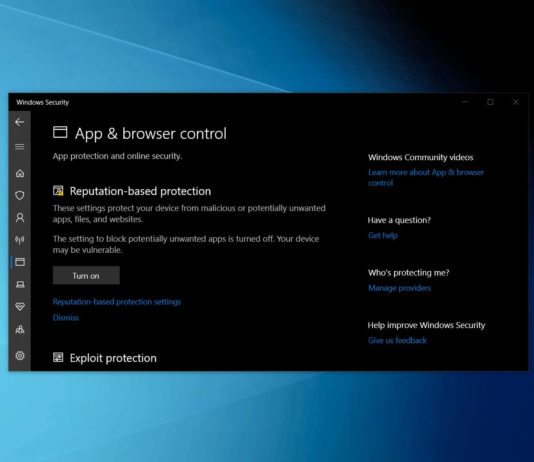Open Learn more about App & browser control
534x462 pixels.
(426, 177)
